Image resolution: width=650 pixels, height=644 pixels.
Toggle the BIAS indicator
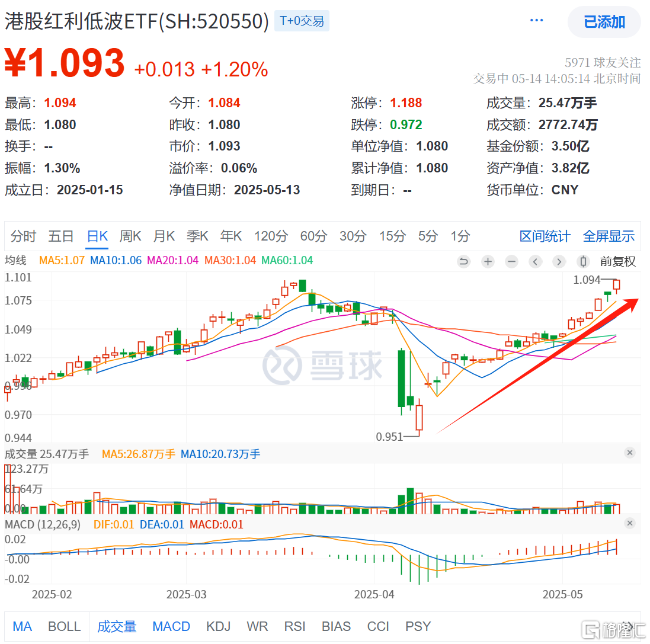(x=336, y=626)
